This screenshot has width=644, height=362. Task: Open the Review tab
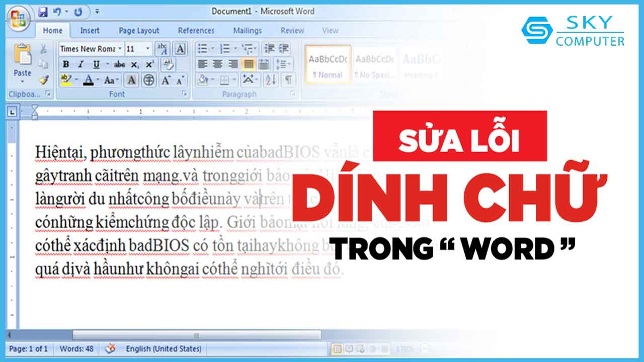(292, 31)
